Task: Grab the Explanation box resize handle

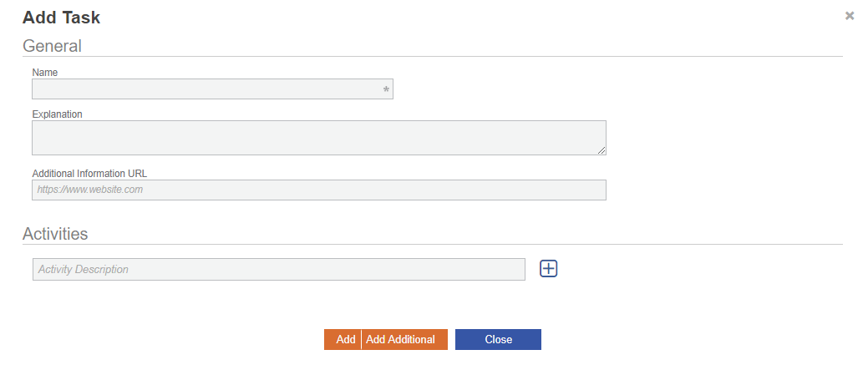Action: 602,150
